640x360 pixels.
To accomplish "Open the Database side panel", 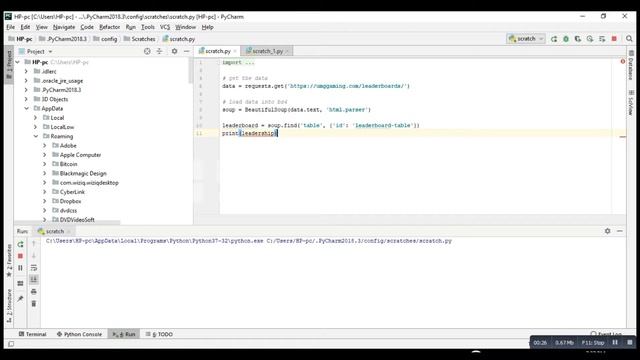I will tap(631, 65).
